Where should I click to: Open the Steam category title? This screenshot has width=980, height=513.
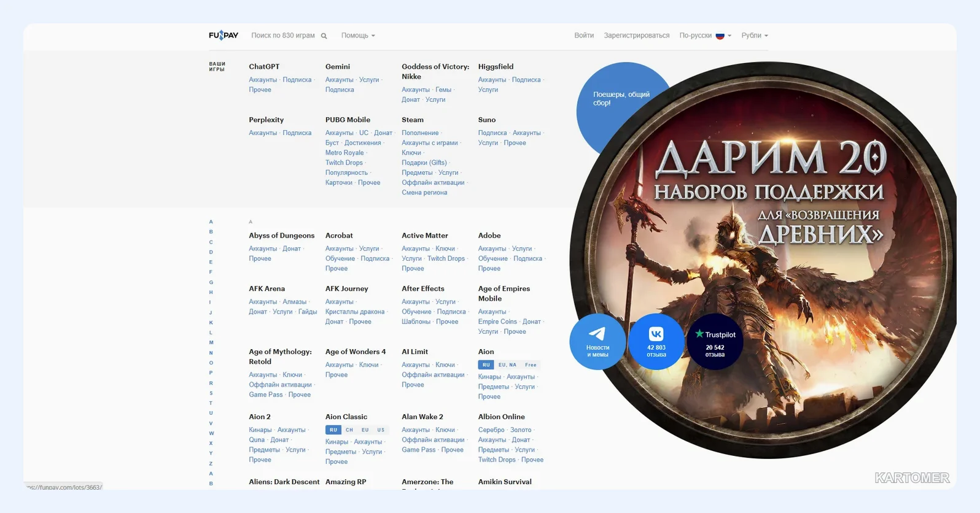coord(413,120)
